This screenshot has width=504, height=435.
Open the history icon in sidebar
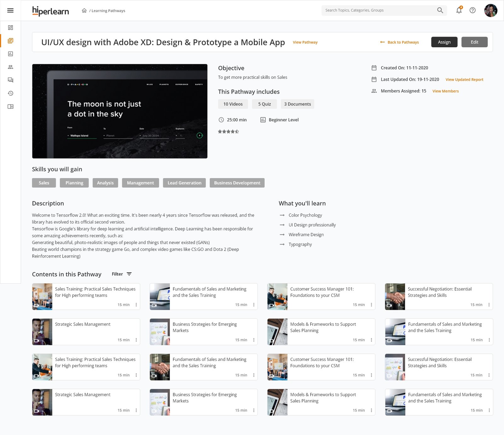(10, 93)
